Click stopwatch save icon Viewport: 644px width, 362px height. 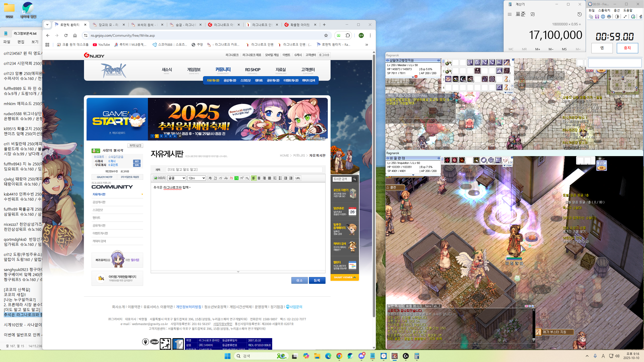597,17
